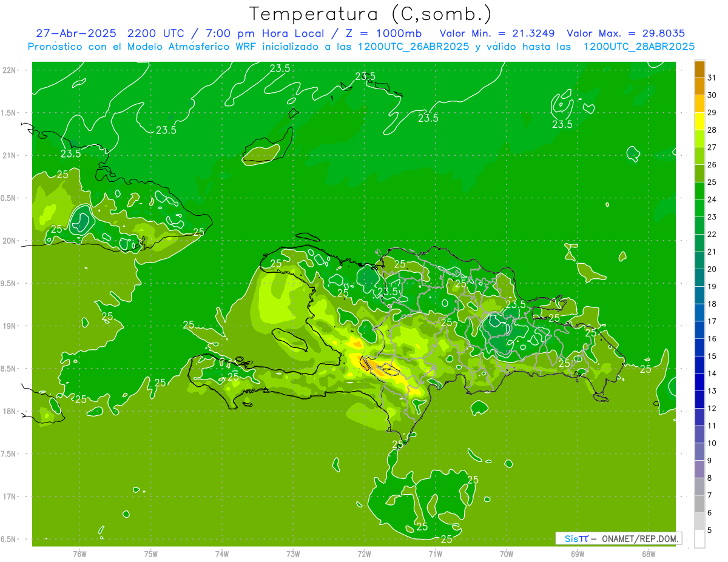This screenshot has height=562, width=728.
Task: Click the 'Valor Max. = 29.8035' readout
Action: 626,33
